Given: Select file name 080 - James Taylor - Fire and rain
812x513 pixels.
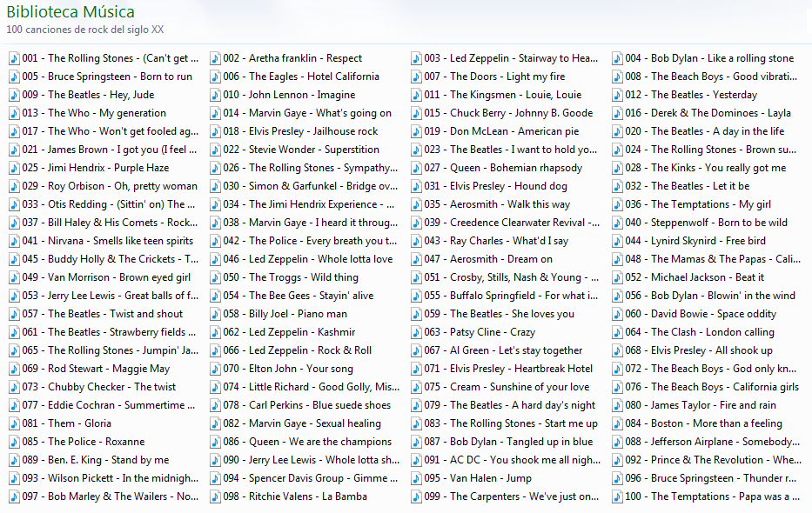Looking at the screenshot, I should pyautogui.click(x=701, y=405).
